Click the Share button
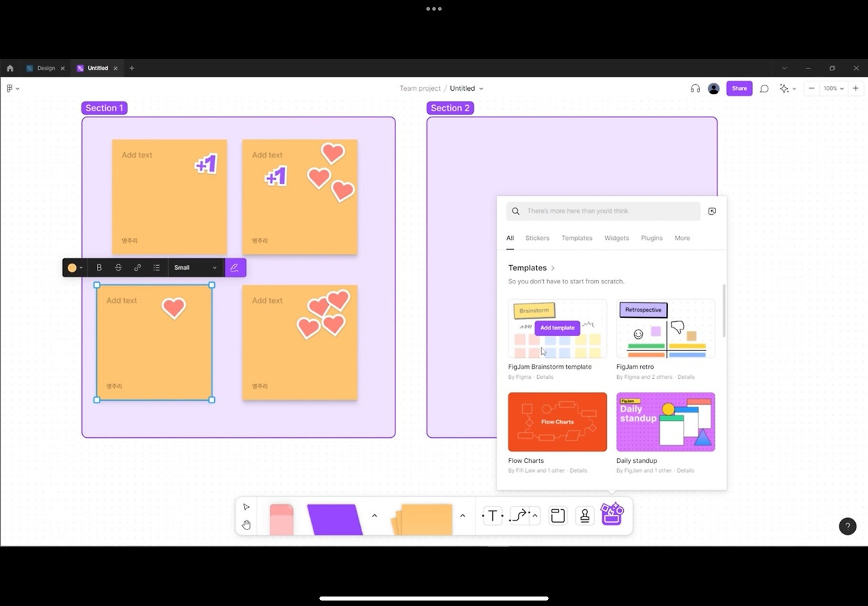Screen dimensions: 868x606 739,89
